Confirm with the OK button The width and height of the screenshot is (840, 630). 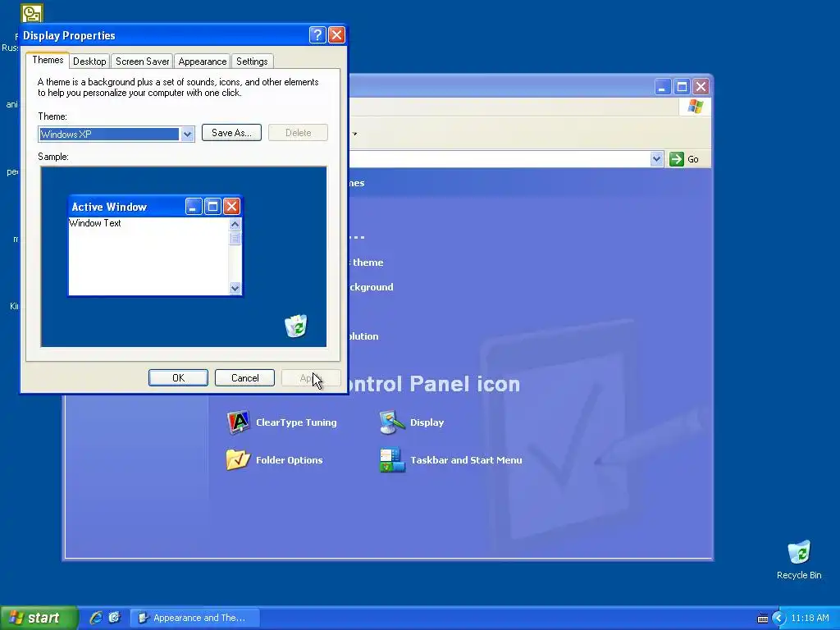pyautogui.click(x=178, y=377)
